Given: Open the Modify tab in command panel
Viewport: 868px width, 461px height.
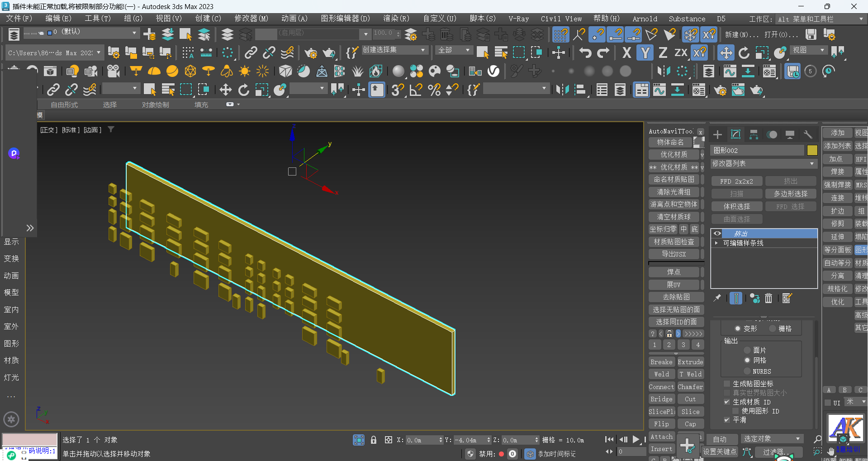Looking at the screenshot, I should tap(736, 134).
